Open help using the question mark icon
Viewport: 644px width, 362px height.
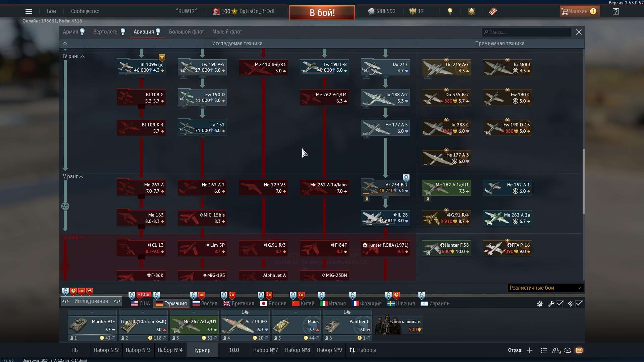click(x=616, y=11)
